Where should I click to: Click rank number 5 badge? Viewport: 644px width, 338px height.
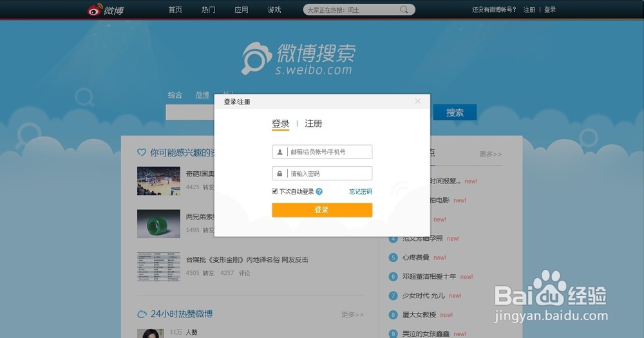coord(393,258)
